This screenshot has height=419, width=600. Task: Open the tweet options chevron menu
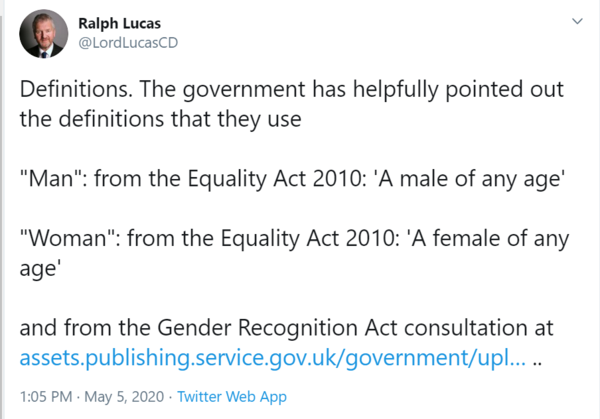coord(576,21)
